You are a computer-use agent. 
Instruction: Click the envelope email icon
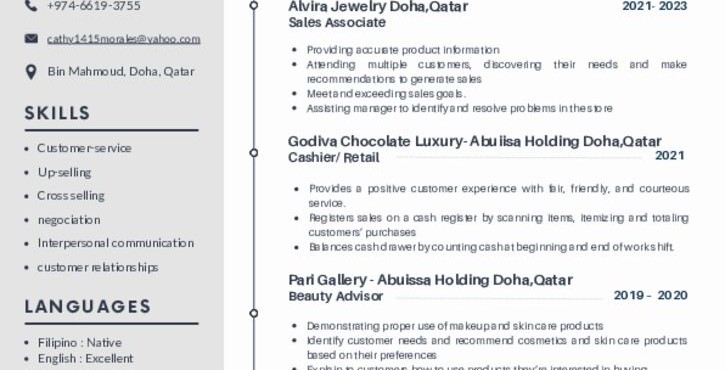(x=31, y=38)
